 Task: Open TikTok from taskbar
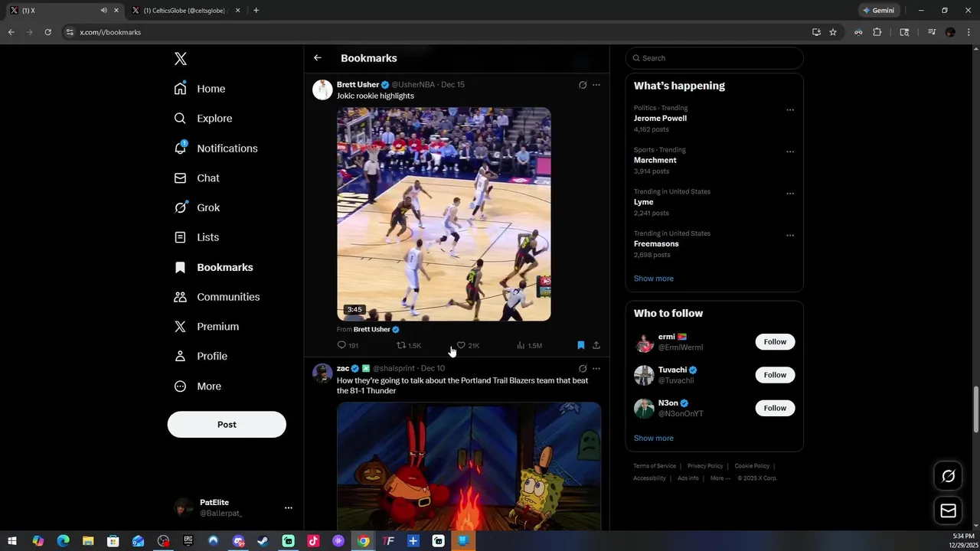[313, 541]
